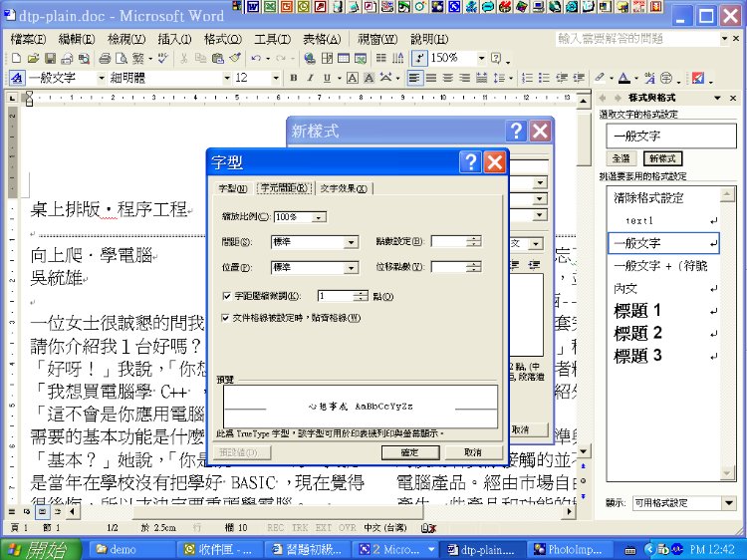Confirm font dialog with 確定 button
The image size is (747, 560).
coord(409,452)
